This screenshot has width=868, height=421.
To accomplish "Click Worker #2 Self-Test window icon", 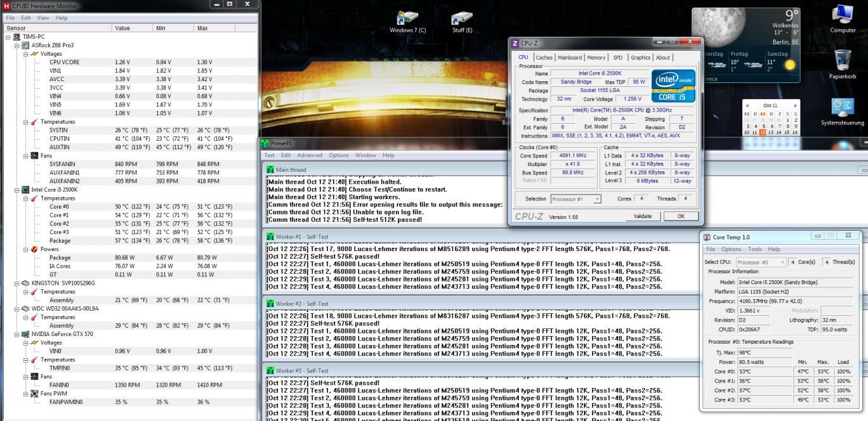I will pos(270,304).
